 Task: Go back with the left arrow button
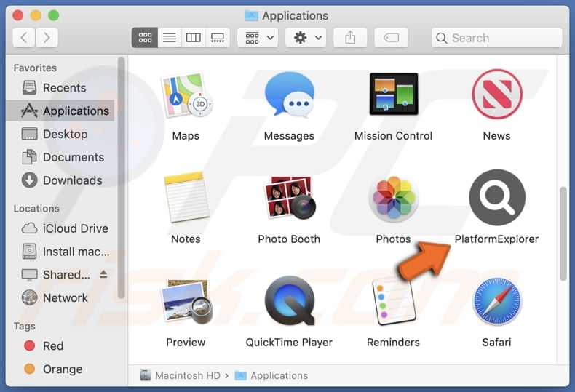pos(24,37)
